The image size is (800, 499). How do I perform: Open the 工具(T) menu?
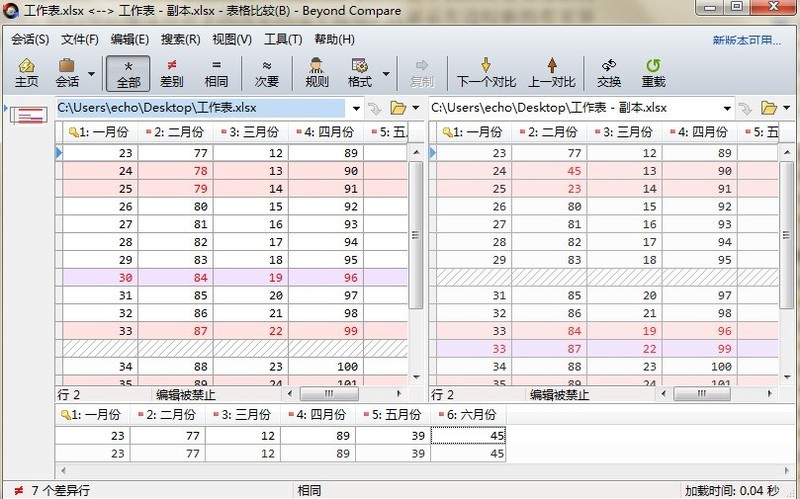click(283, 39)
